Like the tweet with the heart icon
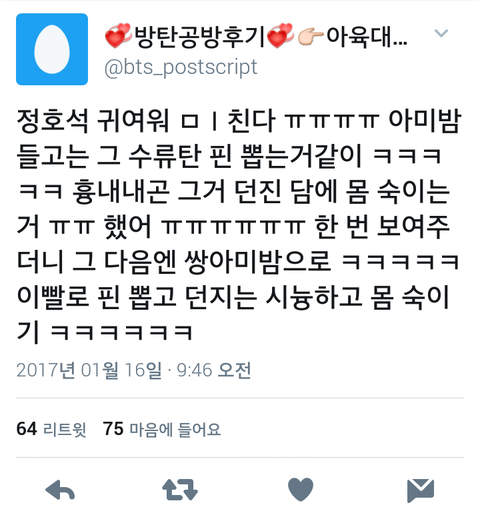 tap(300, 489)
